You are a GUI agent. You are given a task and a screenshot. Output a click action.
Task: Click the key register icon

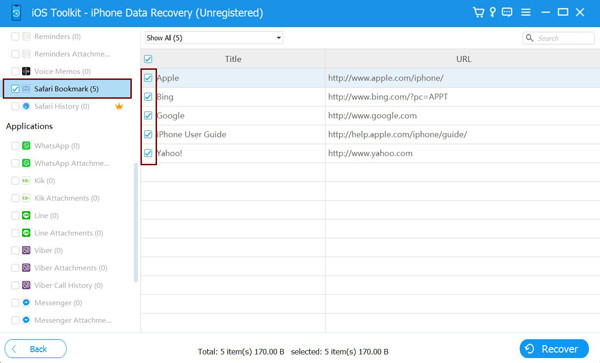pos(493,13)
